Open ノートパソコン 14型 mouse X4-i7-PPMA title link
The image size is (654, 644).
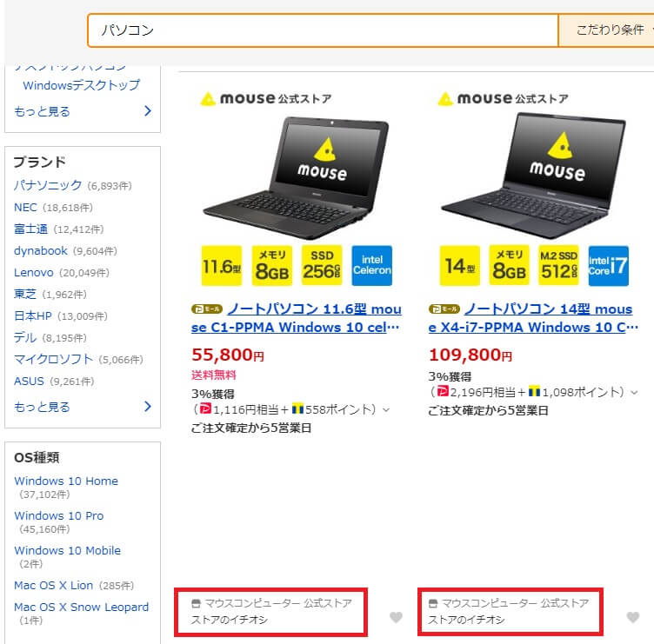click(533, 318)
